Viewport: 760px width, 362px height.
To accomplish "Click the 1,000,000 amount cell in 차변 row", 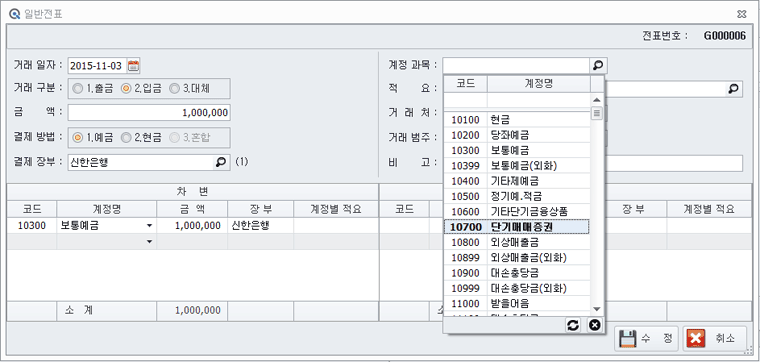I will click(192, 226).
